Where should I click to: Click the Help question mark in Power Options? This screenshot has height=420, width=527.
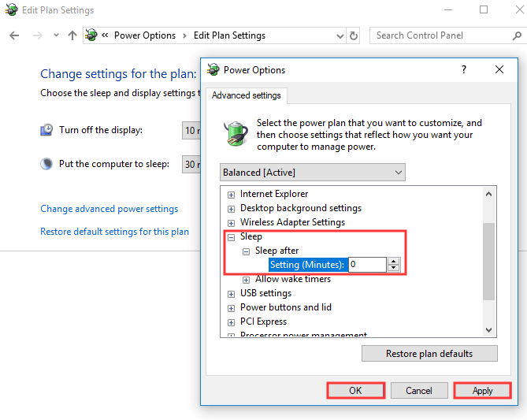point(463,70)
